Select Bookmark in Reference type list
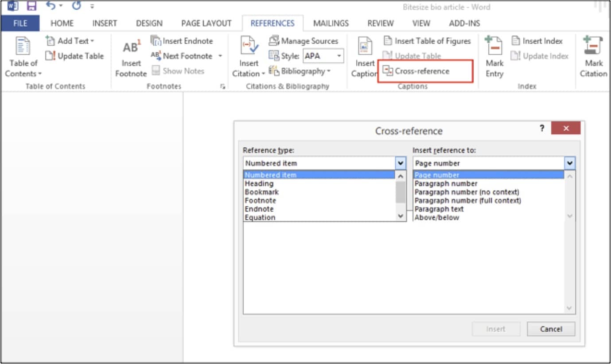Viewport: 611px width, 364px height. point(262,192)
